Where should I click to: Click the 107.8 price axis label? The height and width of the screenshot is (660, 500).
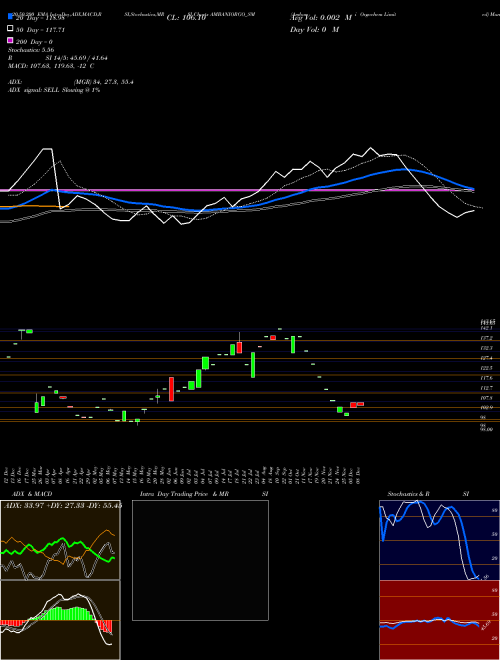[487, 398]
